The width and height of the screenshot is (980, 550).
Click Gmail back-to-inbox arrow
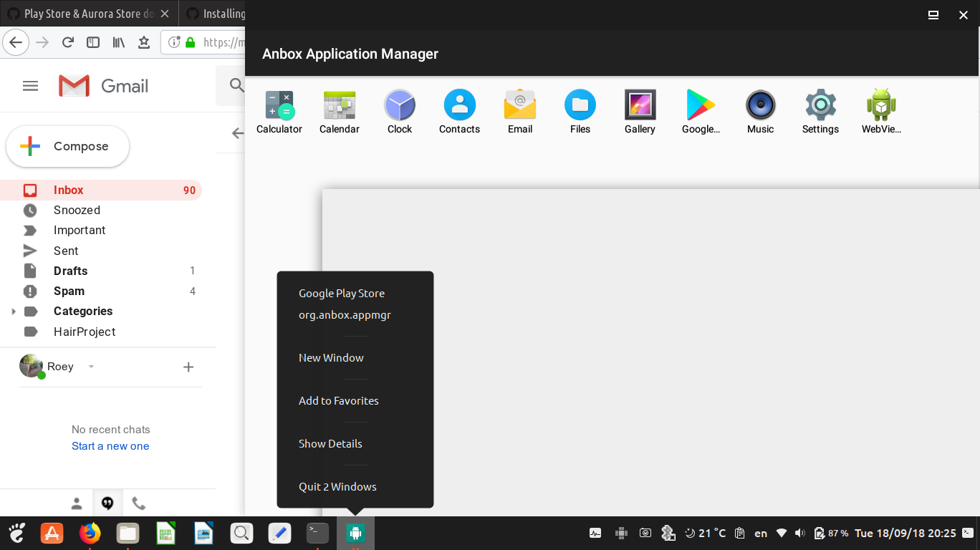[238, 133]
